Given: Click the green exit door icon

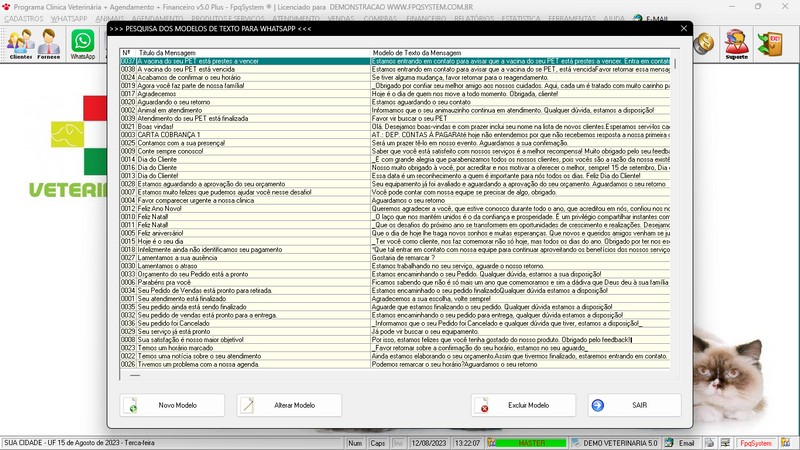Looking at the screenshot, I should click(770, 44).
